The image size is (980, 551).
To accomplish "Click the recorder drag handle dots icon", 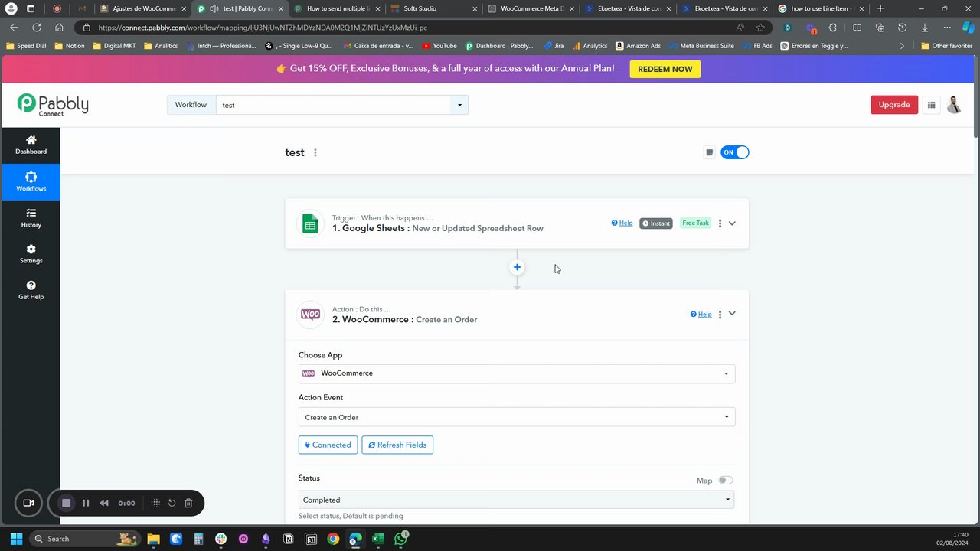I will pyautogui.click(x=155, y=503).
